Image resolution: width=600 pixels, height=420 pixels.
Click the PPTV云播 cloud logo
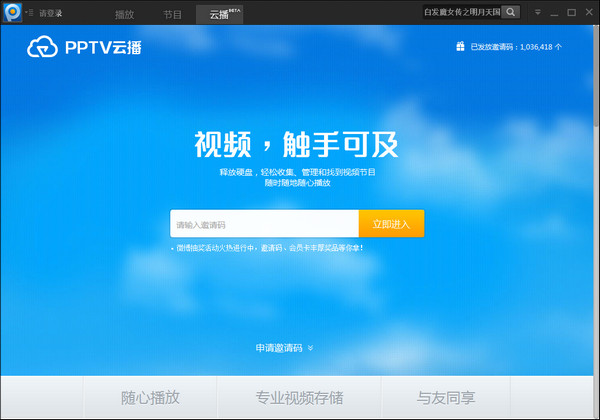click(x=85, y=46)
